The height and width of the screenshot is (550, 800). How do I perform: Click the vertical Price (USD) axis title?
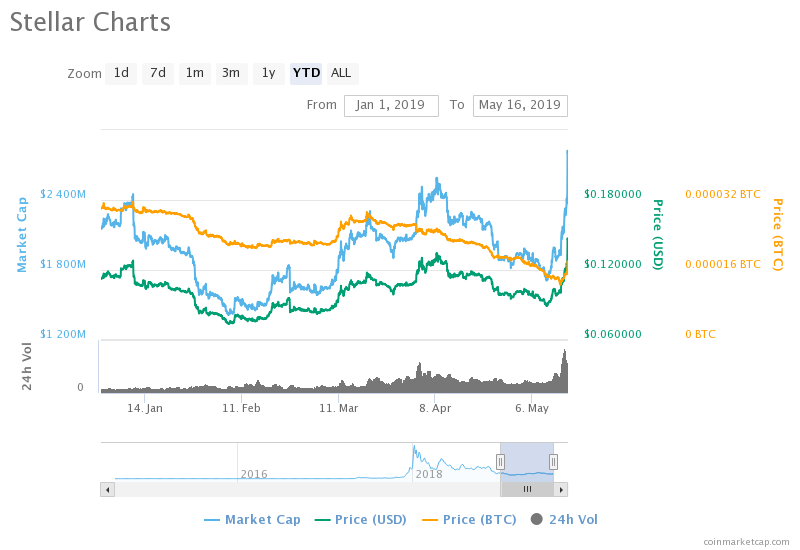tap(658, 235)
